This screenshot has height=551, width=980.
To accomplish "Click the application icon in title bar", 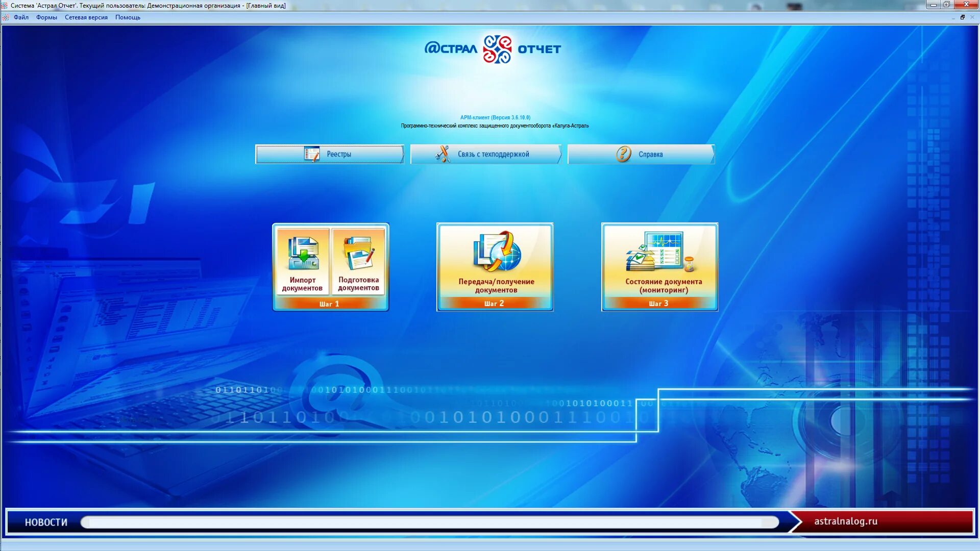I will (5, 6).
